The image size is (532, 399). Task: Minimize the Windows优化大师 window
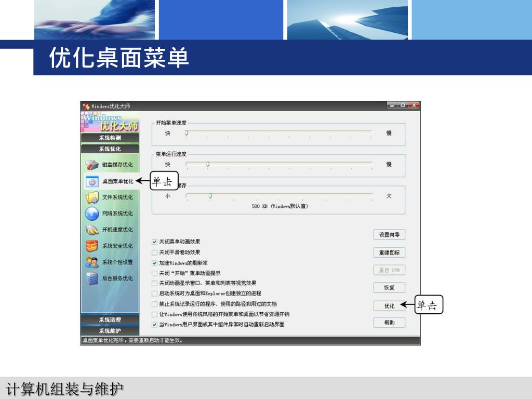tap(393, 105)
